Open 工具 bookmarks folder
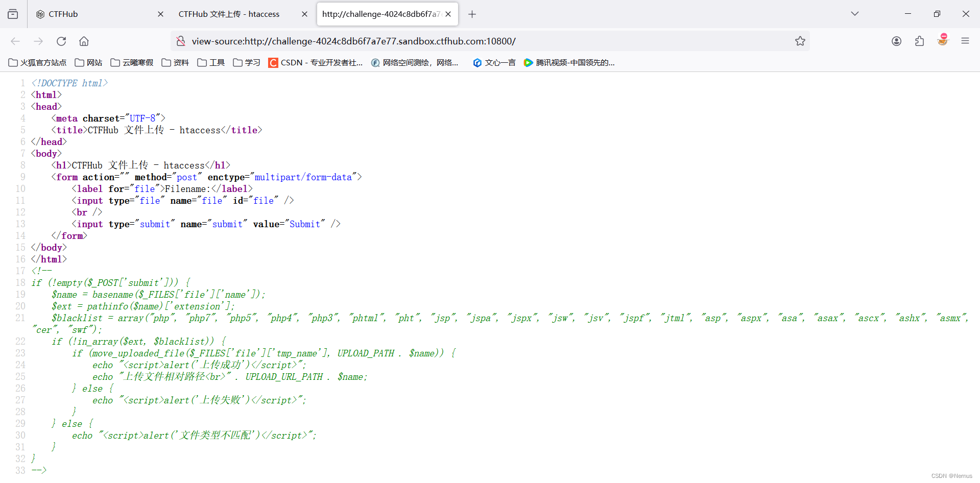The height and width of the screenshot is (483, 980). (x=211, y=62)
